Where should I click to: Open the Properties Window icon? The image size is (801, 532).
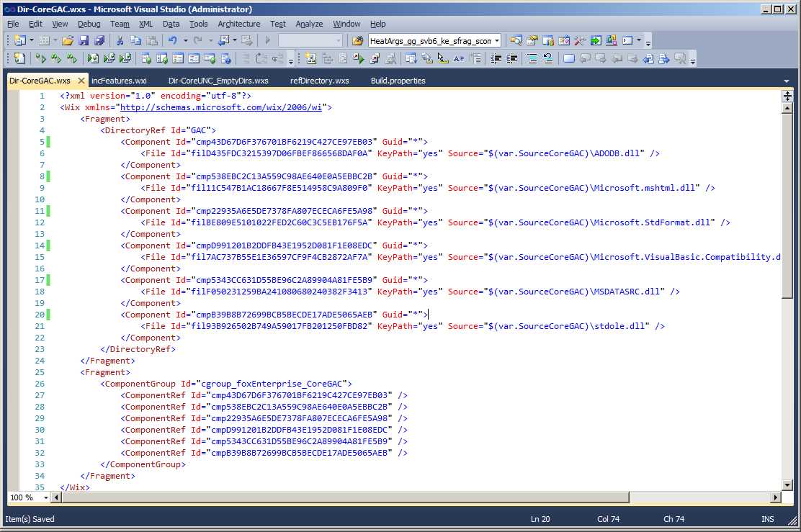(x=532, y=40)
